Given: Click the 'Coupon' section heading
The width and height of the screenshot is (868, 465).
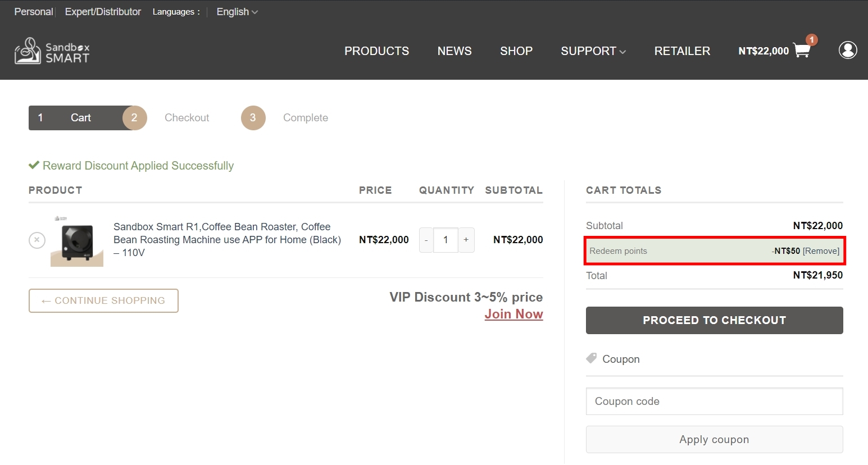Looking at the screenshot, I should pos(621,359).
